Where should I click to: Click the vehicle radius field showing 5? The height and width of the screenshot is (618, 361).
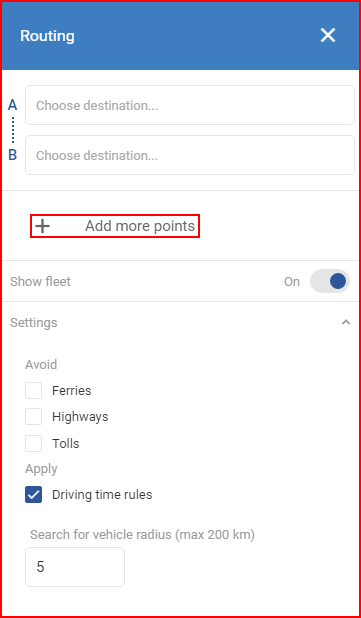tap(75, 567)
